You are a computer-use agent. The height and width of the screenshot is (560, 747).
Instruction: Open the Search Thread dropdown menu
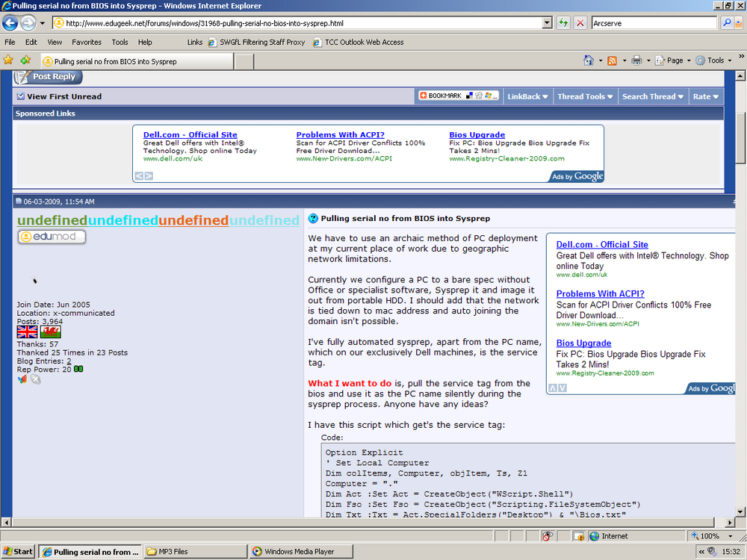pyautogui.click(x=653, y=96)
